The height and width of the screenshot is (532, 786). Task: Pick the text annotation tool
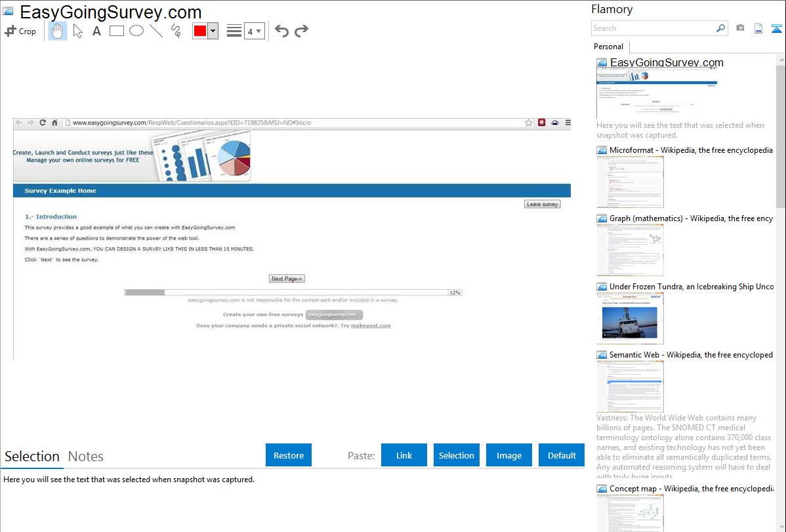(96, 31)
